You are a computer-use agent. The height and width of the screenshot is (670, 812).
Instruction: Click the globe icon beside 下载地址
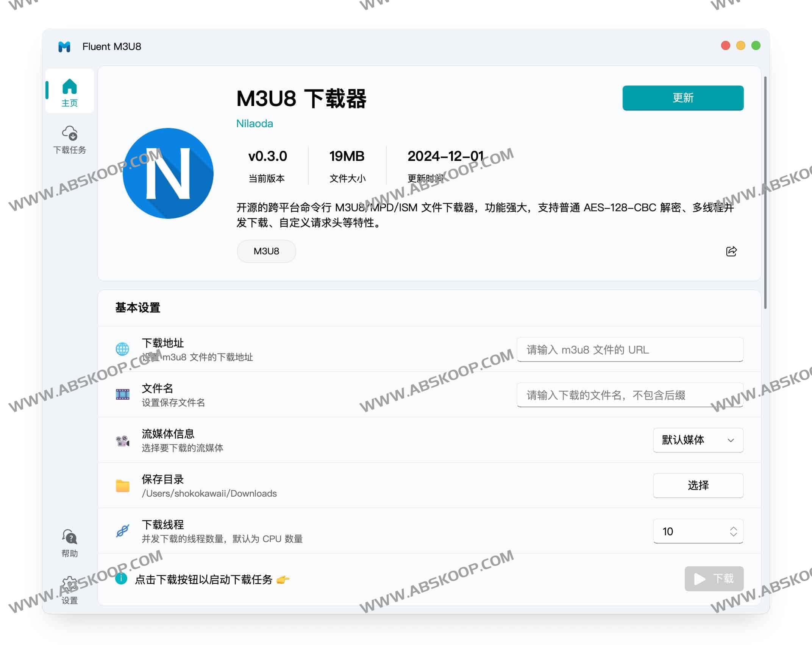coord(122,349)
